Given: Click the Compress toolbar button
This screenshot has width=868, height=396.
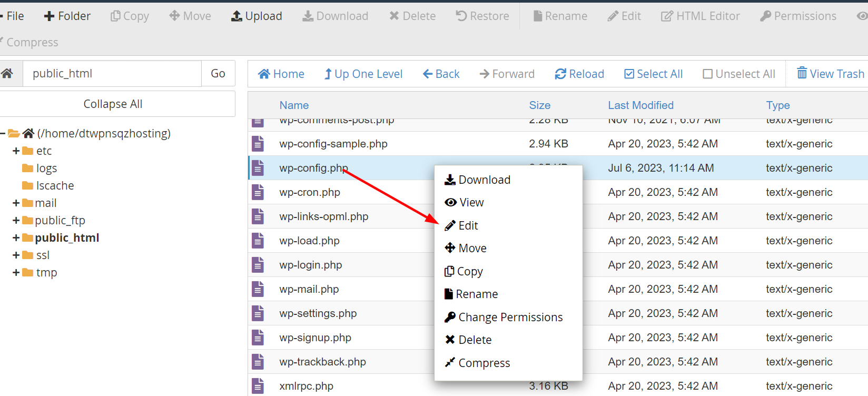Looking at the screenshot, I should [x=29, y=42].
